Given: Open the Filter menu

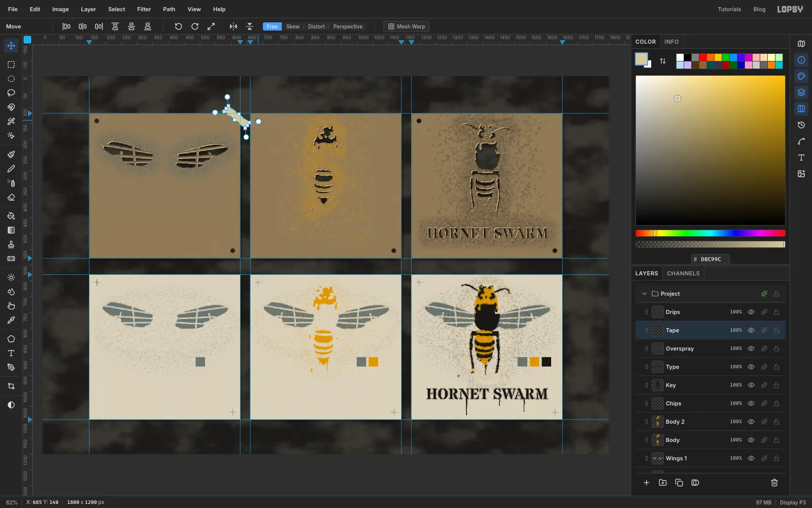Looking at the screenshot, I should (x=144, y=9).
